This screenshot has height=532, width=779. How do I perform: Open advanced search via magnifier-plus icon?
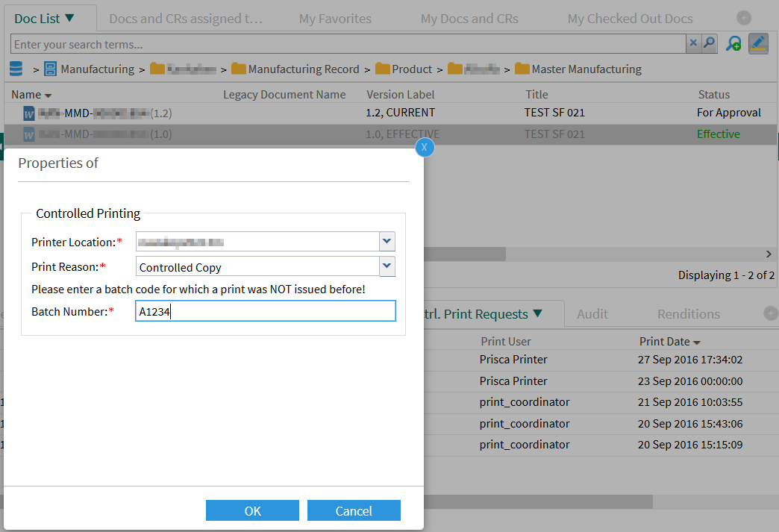tap(733, 43)
